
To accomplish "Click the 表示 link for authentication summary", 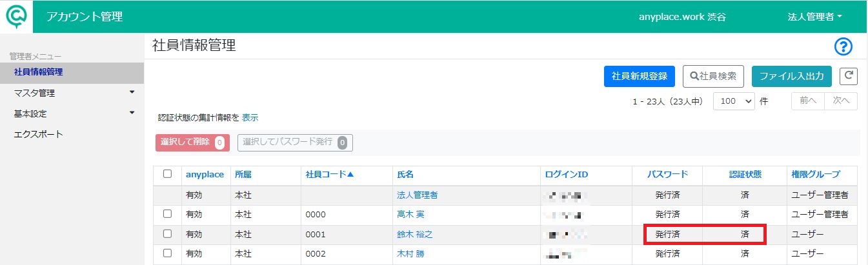I will point(250,118).
